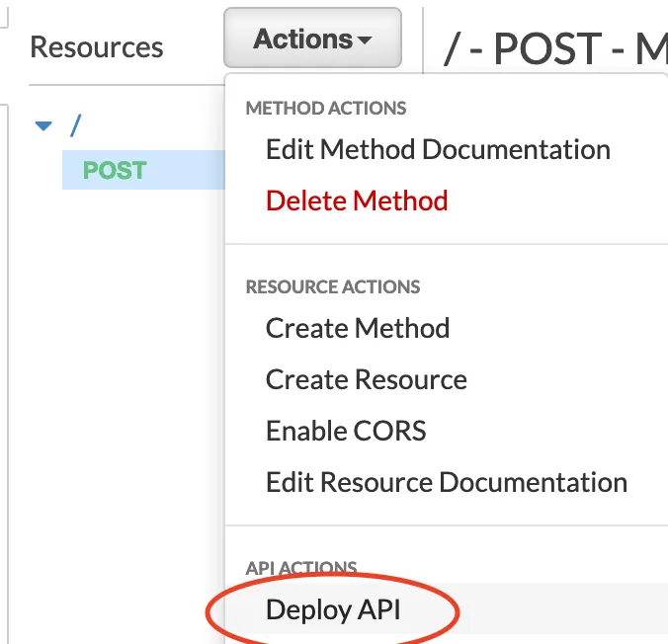Select the root slash resource
668x644 pixels.
(74, 126)
